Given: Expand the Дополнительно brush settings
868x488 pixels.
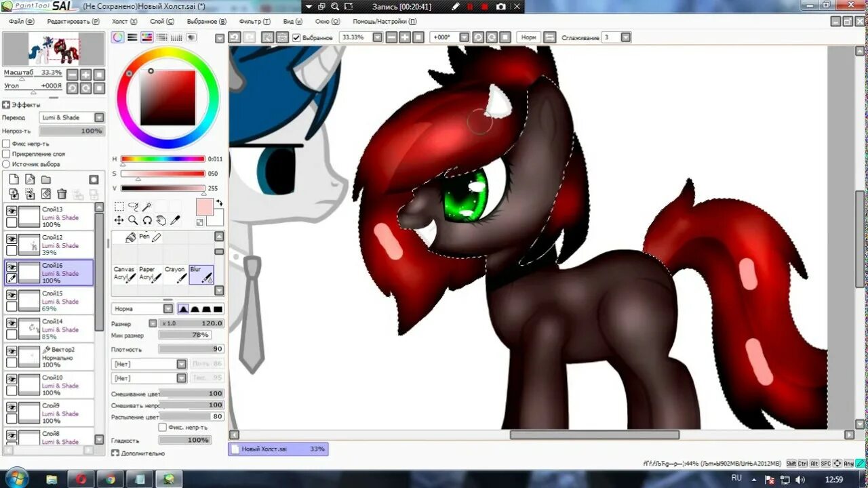Looking at the screenshot, I should pos(115,453).
